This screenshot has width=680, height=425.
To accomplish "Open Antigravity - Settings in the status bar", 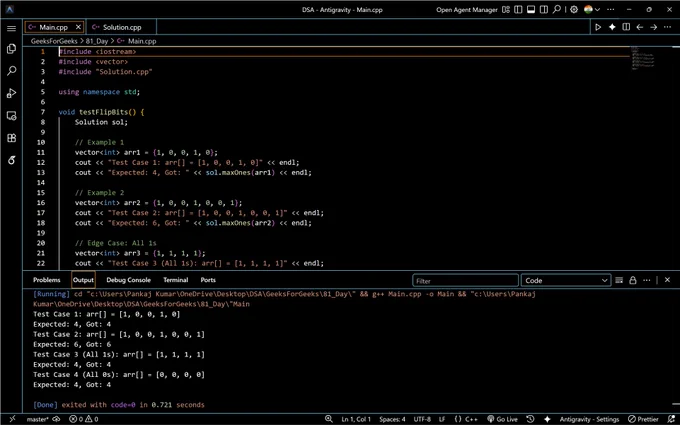I will click(x=589, y=419).
